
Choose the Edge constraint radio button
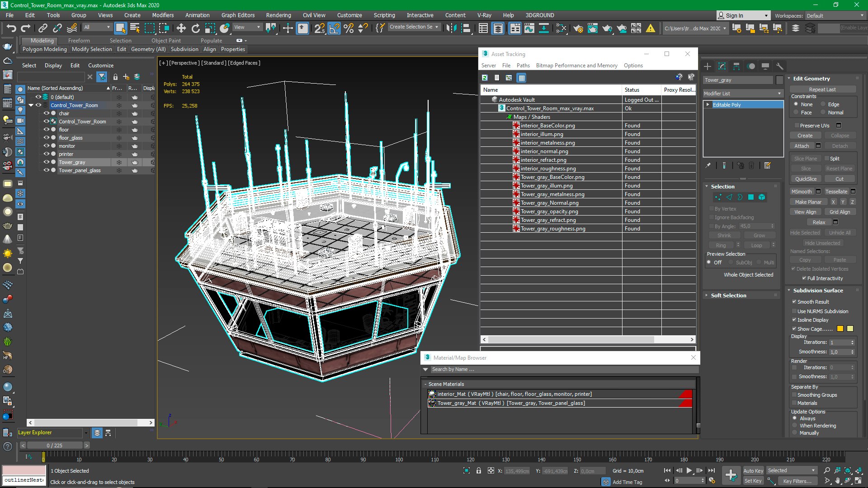823,104
